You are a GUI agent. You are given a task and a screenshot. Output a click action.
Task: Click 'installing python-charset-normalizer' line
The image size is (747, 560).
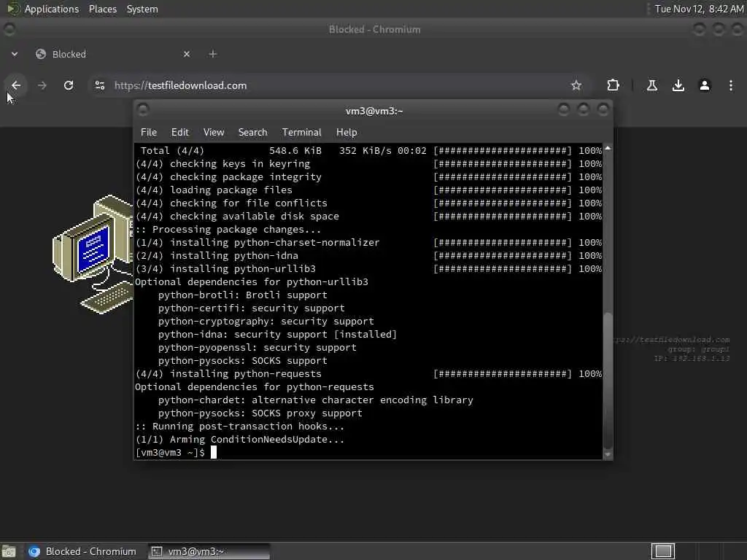point(275,242)
